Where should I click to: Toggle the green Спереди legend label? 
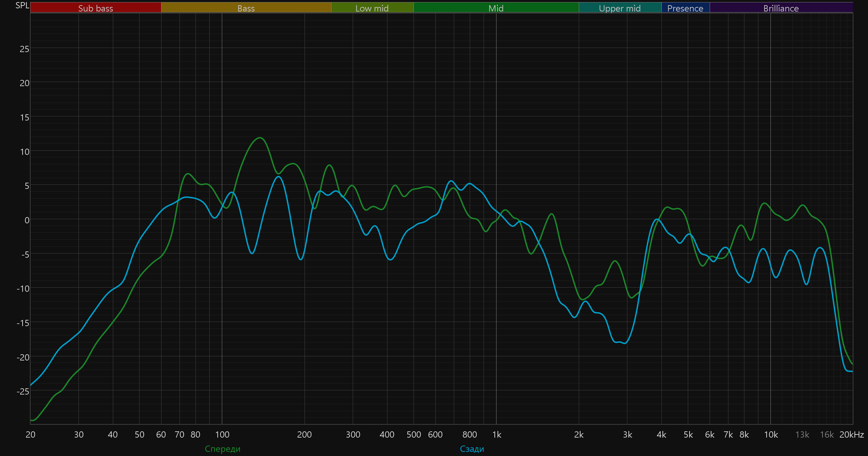[x=223, y=449]
